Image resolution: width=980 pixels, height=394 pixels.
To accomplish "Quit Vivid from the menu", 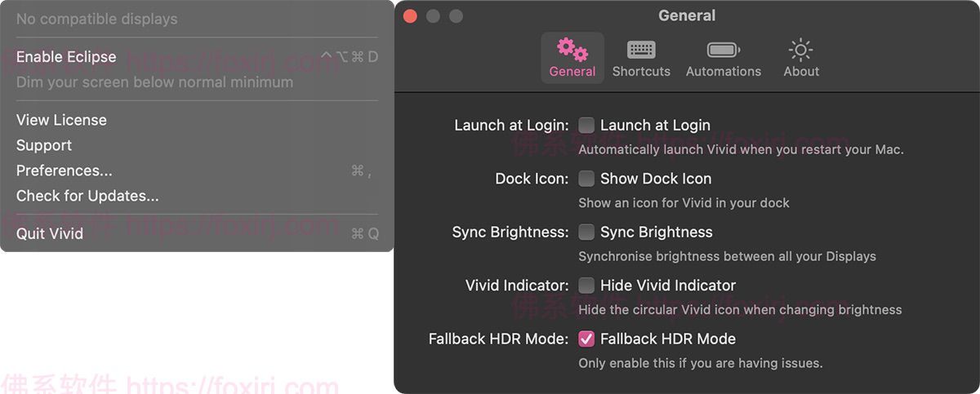I will (x=50, y=233).
